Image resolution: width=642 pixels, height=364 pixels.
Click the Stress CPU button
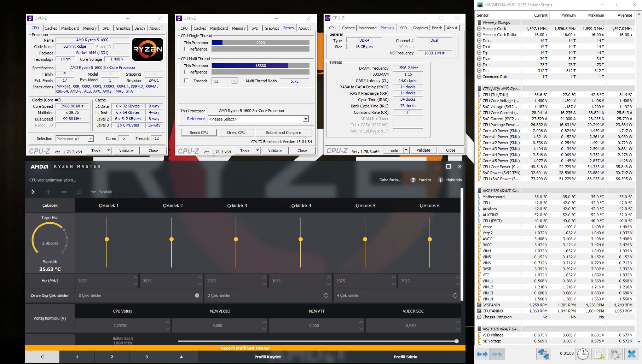pos(236,133)
